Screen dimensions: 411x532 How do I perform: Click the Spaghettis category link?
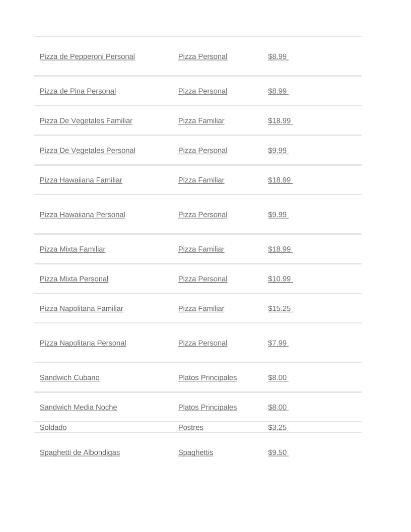195,452
